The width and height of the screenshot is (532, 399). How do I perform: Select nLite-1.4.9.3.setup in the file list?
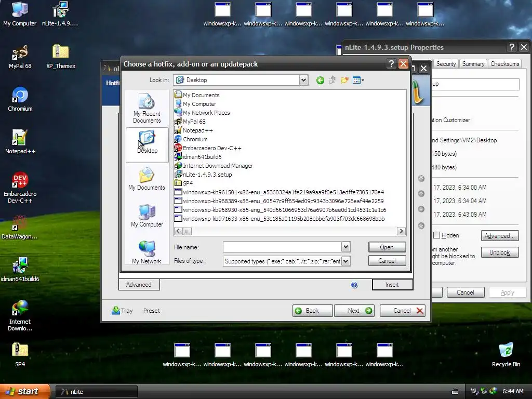[x=203, y=175]
